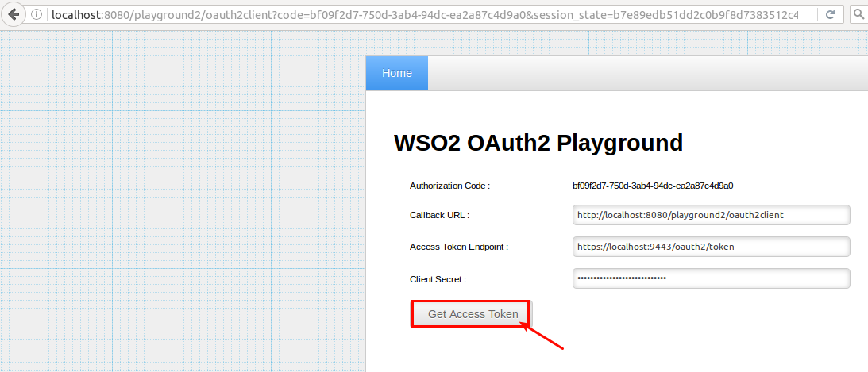Open the Home tab
Viewport: 868px width, 372px height.
click(x=397, y=73)
